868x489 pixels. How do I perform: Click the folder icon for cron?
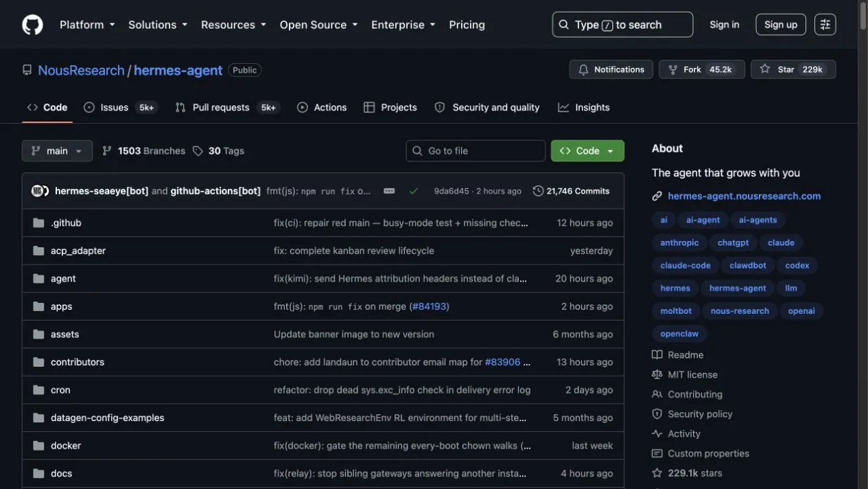click(x=38, y=390)
